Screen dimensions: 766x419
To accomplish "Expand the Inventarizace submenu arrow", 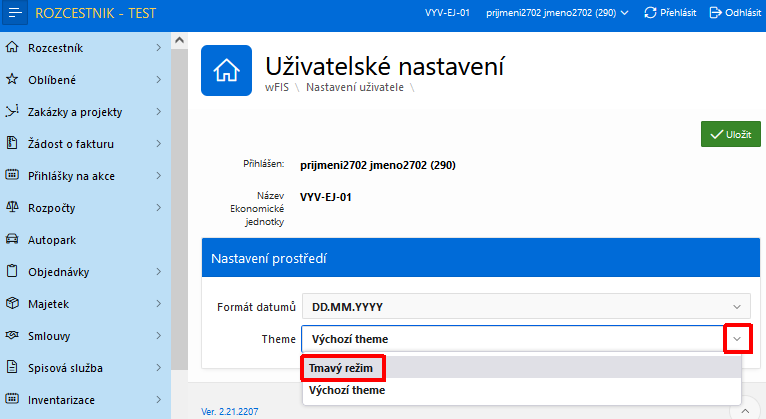I will click(x=159, y=399).
